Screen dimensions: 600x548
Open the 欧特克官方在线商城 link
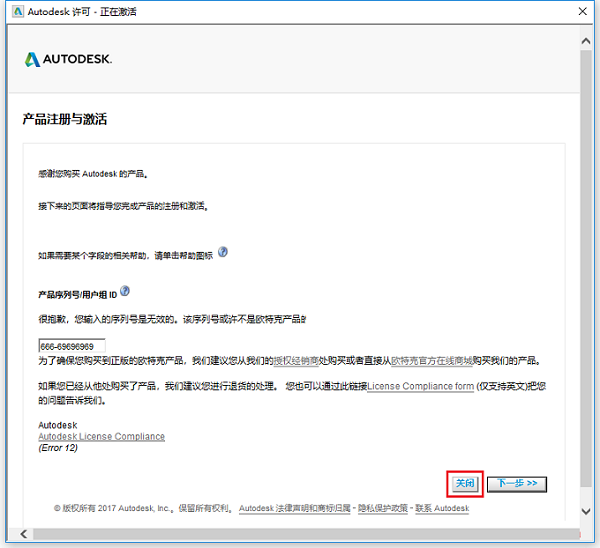[x=432, y=361]
